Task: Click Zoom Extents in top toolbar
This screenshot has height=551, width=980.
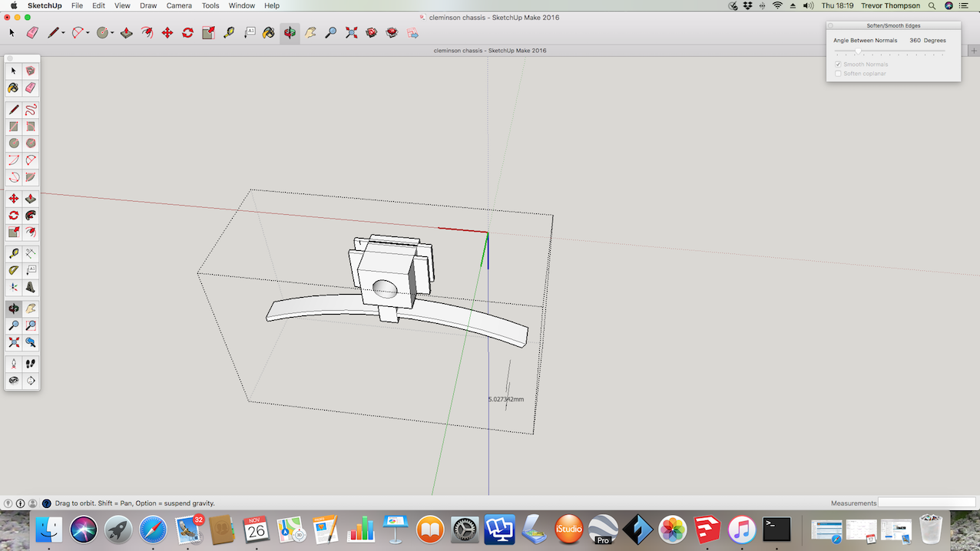Action: coord(351,33)
